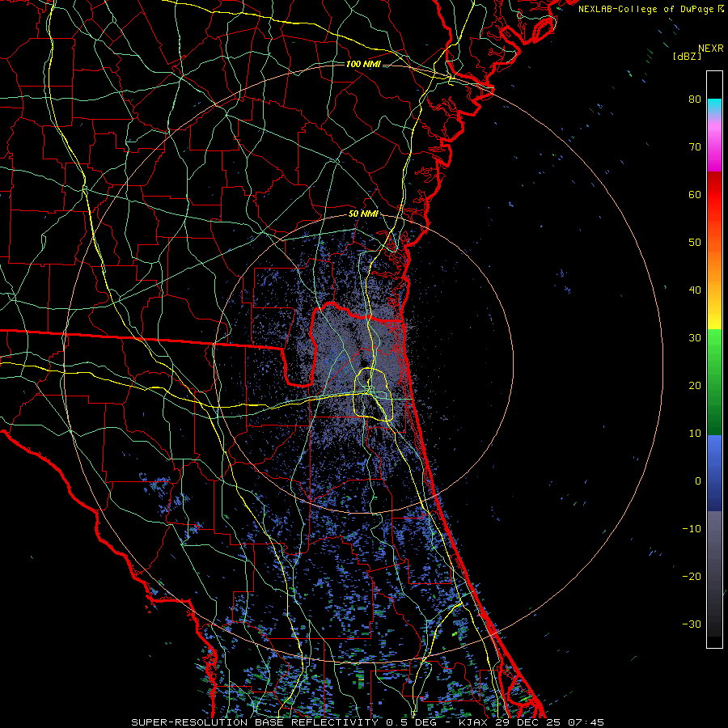Click the [dBZ] unit label
The height and width of the screenshot is (728, 728).
pos(687,56)
